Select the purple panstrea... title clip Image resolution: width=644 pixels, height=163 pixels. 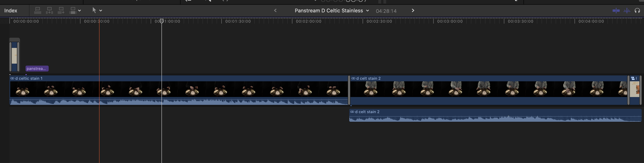click(37, 69)
